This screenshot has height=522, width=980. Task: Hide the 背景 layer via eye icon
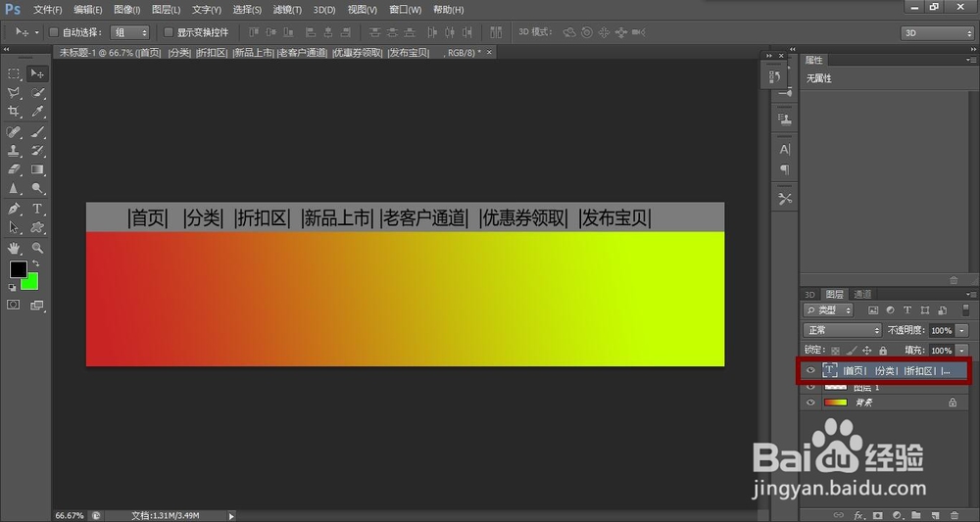pyautogui.click(x=810, y=403)
